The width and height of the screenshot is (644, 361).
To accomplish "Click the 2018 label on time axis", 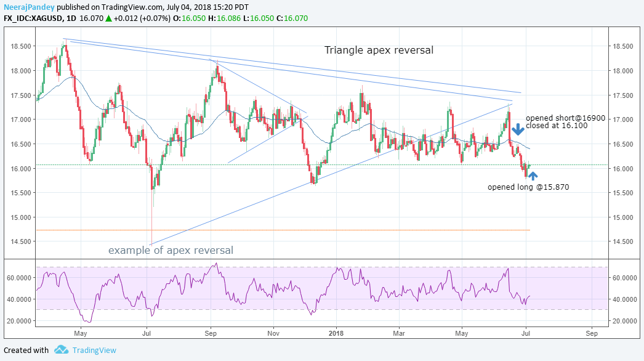I will tap(336, 333).
